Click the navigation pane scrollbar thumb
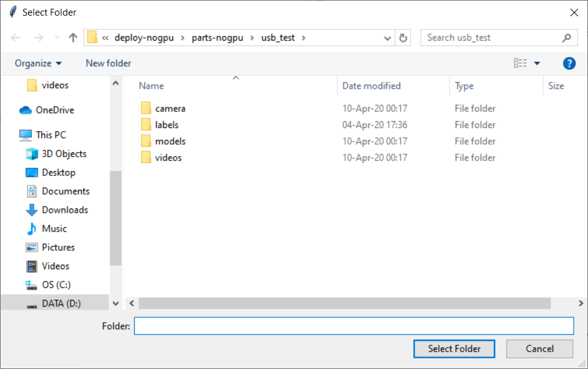The width and height of the screenshot is (588, 369). pos(115,219)
